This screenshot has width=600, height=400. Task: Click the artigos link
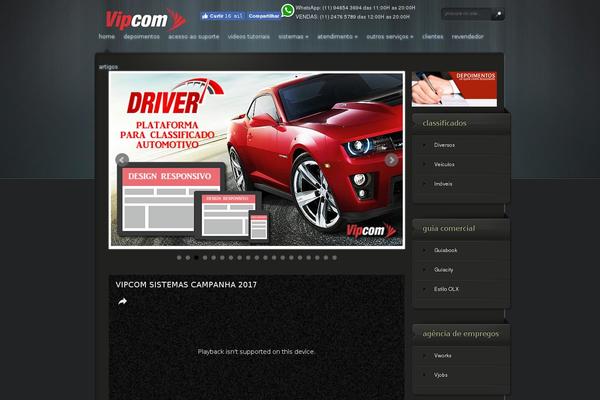tap(108, 67)
